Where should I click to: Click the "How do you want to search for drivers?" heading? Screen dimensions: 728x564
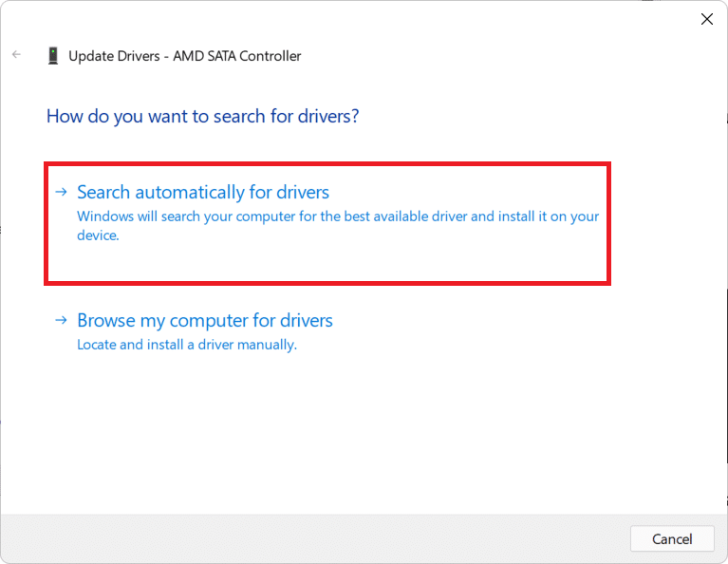202,117
